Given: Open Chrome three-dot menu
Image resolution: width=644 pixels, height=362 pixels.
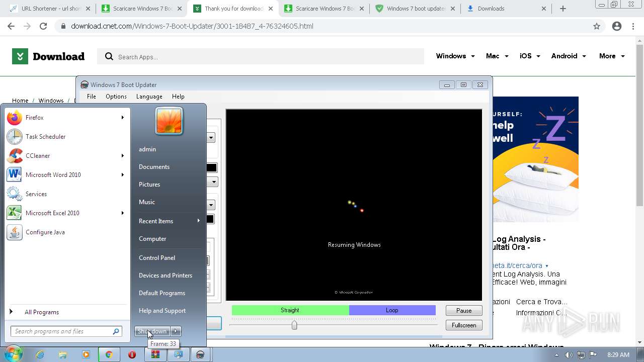Looking at the screenshot, I should pos(633,26).
